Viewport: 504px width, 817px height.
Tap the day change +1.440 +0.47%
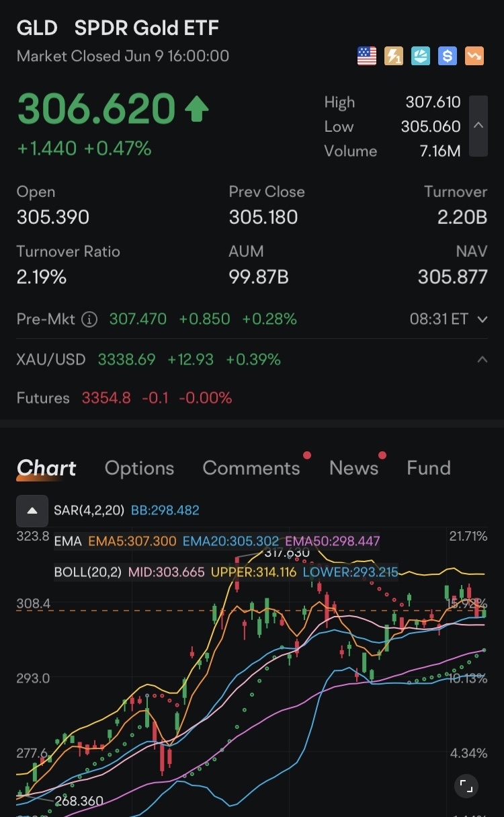pyautogui.click(x=84, y=149)
